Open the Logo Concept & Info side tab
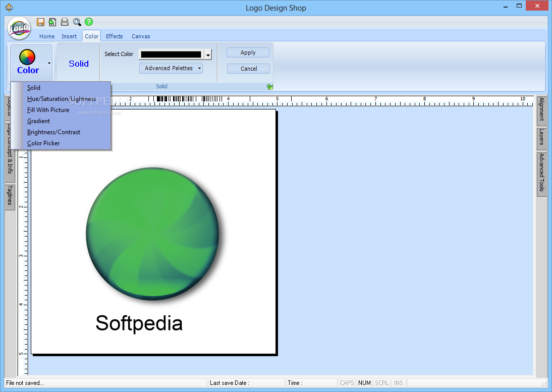Screen dimensions: 552x392 (10, 152)
